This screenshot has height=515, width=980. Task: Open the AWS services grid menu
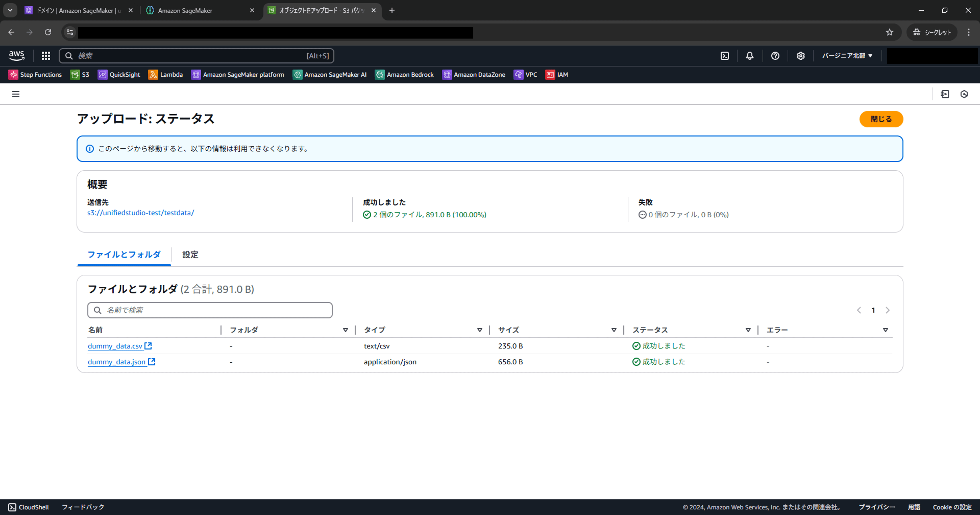click(x=46, y=56)
